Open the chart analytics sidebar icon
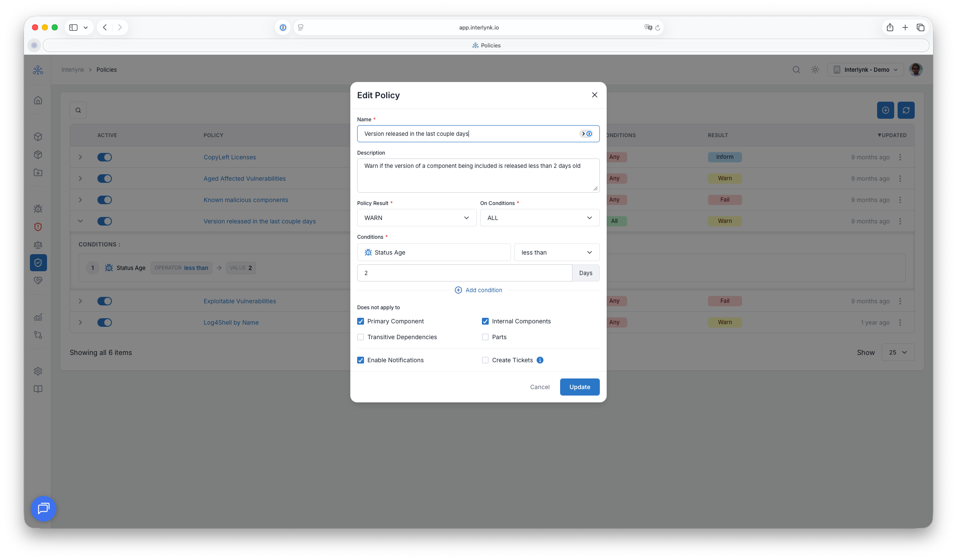This screenshot has width=957, height=560. click(38, 317)
